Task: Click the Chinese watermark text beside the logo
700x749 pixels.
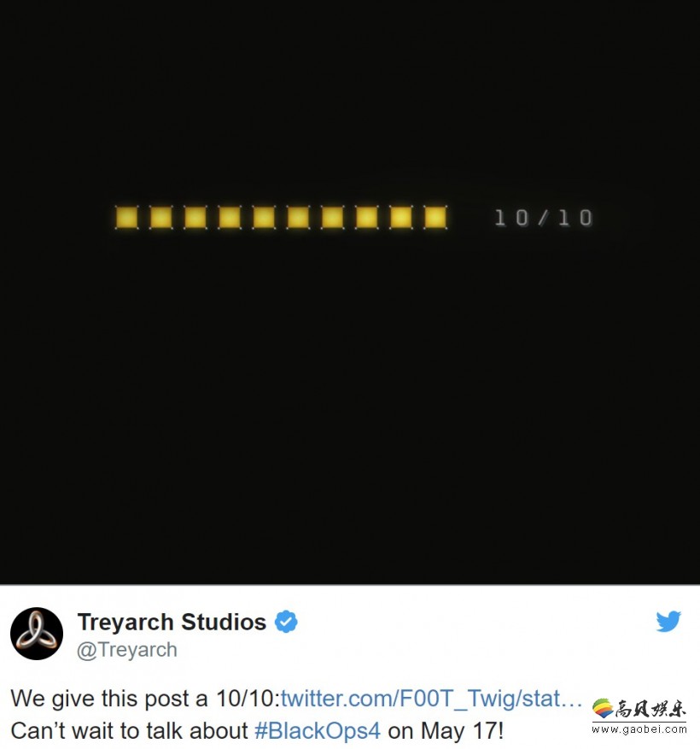Action: click(x=650, y=709)
